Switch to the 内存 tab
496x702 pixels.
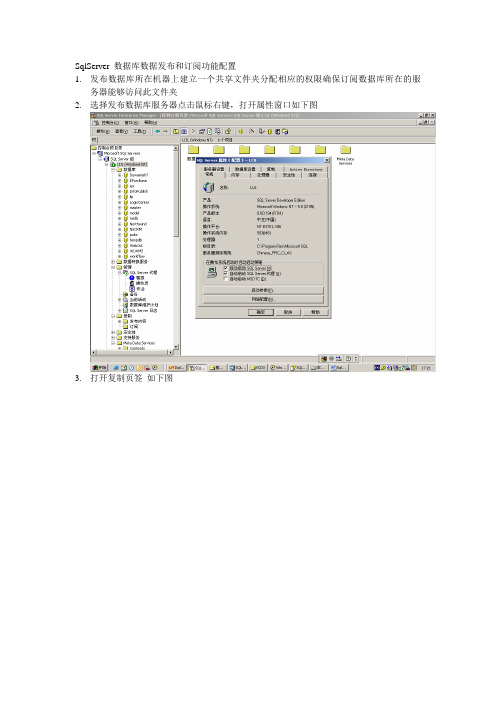[x=235, y=175]
